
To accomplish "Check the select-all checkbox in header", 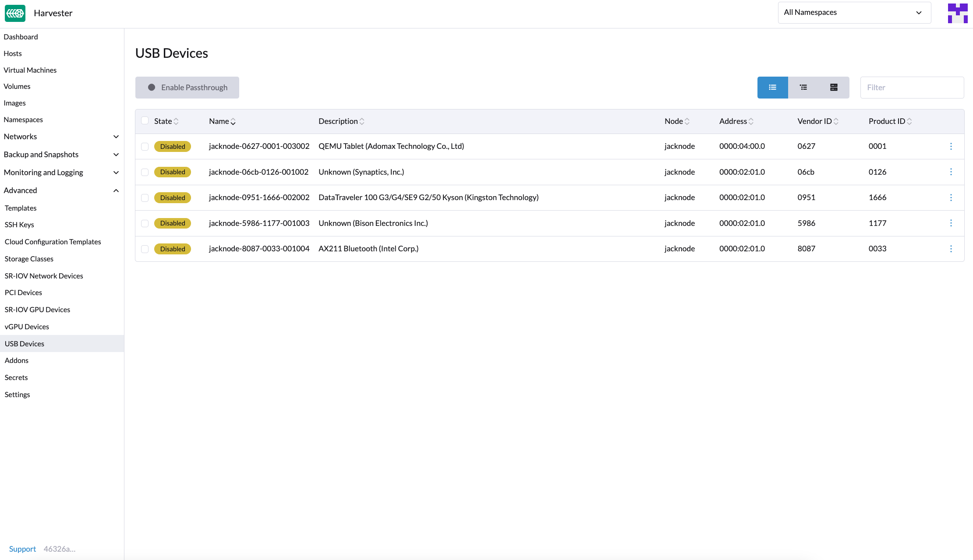I will coord(145,121).
